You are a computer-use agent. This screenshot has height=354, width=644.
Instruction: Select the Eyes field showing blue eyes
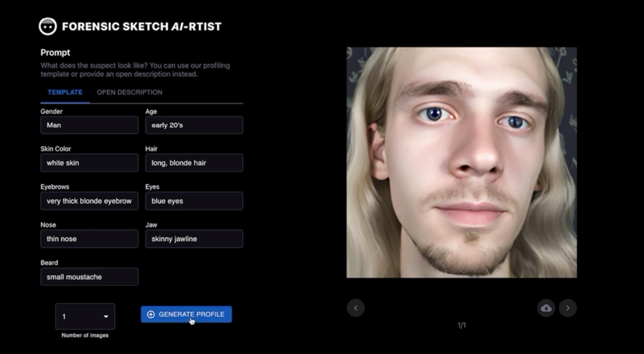pos(194,201)
